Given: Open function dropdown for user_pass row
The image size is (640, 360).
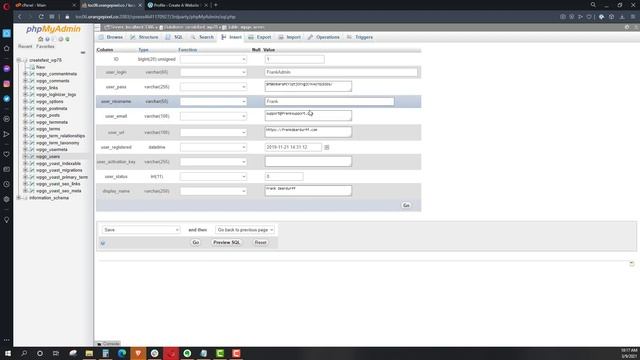Looking at the screenshot, I should pos(213,87).
